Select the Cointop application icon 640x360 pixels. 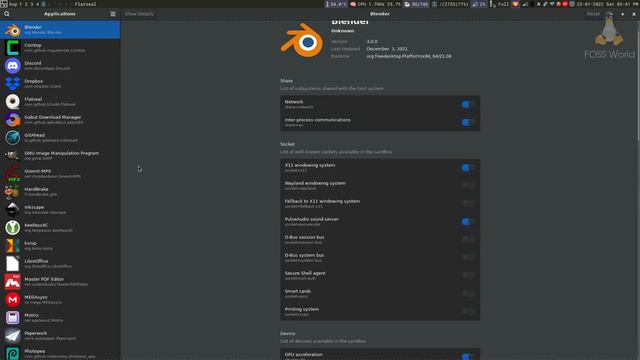coord(13,48)
